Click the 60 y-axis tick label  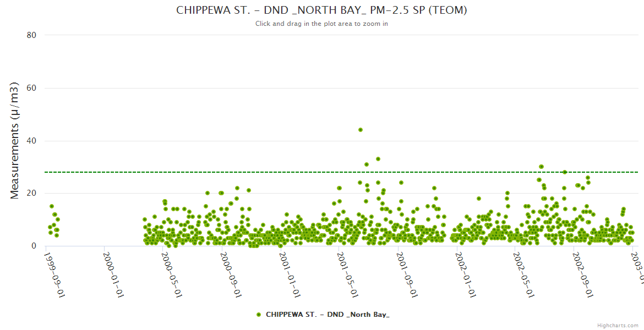point(31,88)
